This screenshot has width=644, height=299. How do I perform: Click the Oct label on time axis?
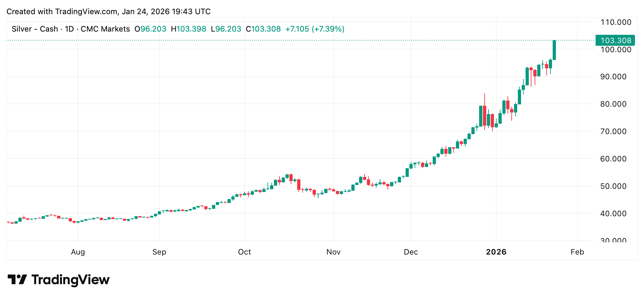click(244, 252)
